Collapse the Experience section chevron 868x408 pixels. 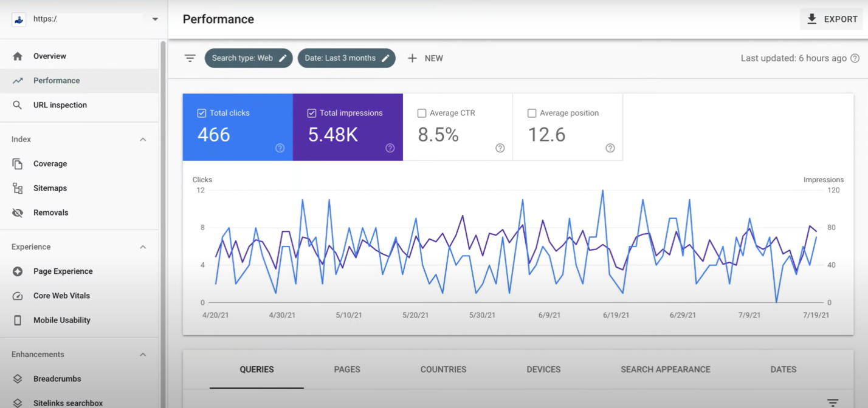pos(143,247)
